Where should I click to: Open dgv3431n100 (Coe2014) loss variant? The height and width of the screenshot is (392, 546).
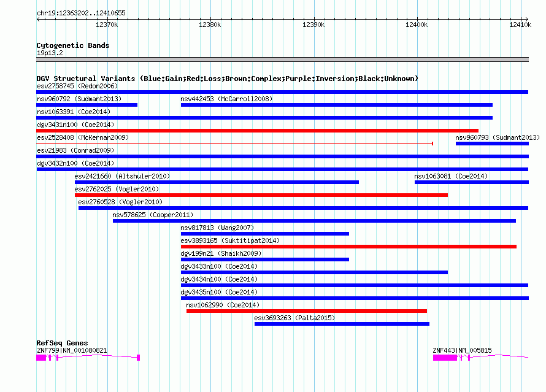pyautogui.click(x=75, y=125)
